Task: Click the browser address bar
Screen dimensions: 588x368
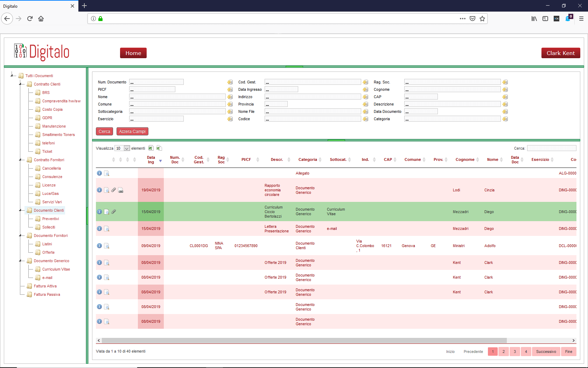Action: [280, 19]
